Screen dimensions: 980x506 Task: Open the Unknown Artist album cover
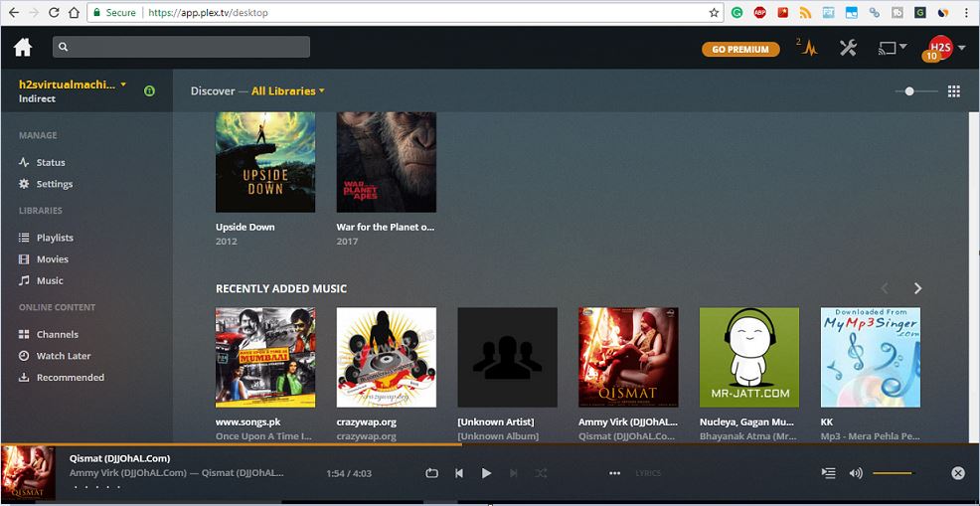click(508, 357)
